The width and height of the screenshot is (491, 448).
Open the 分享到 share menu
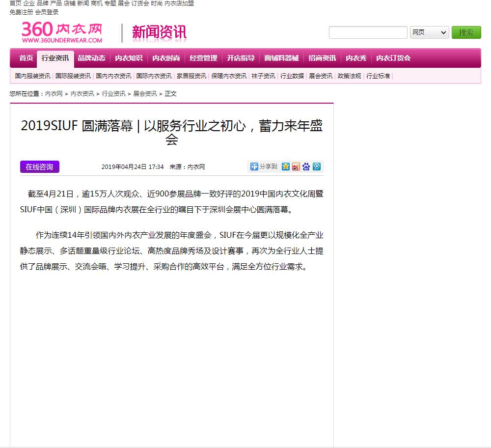[x=264, y=167]
